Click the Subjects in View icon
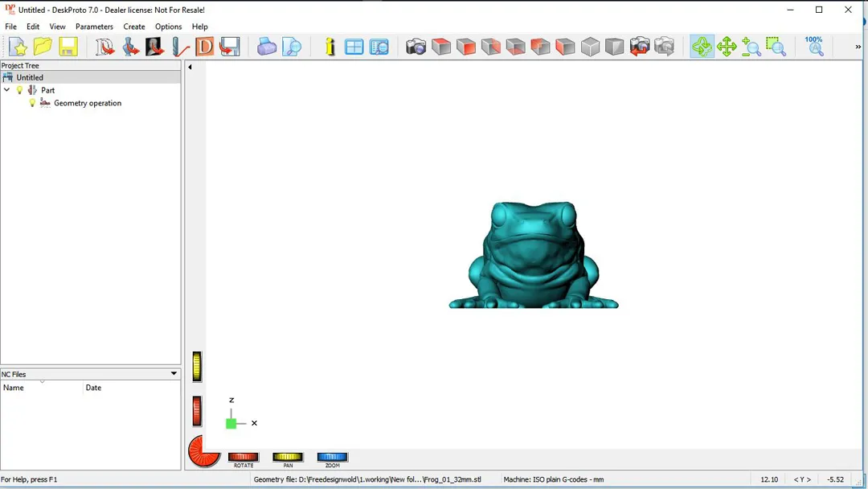Screen dimensions: 868x489 pos(379,47)
